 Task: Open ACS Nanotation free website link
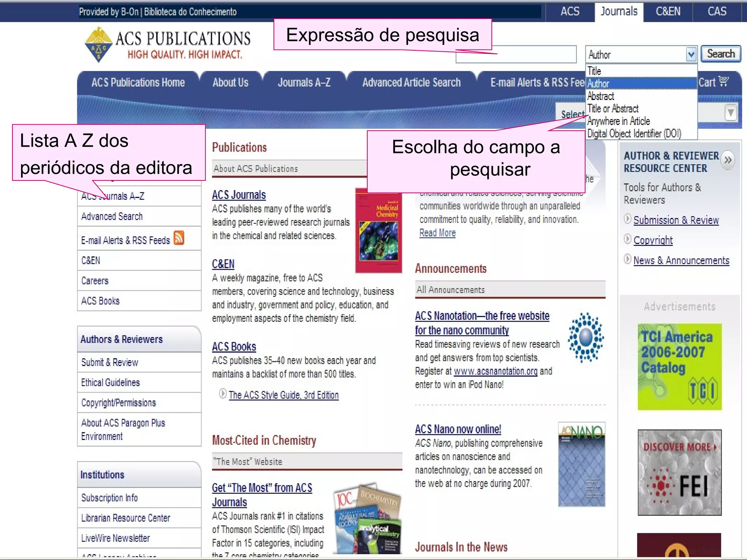point(482,323)
